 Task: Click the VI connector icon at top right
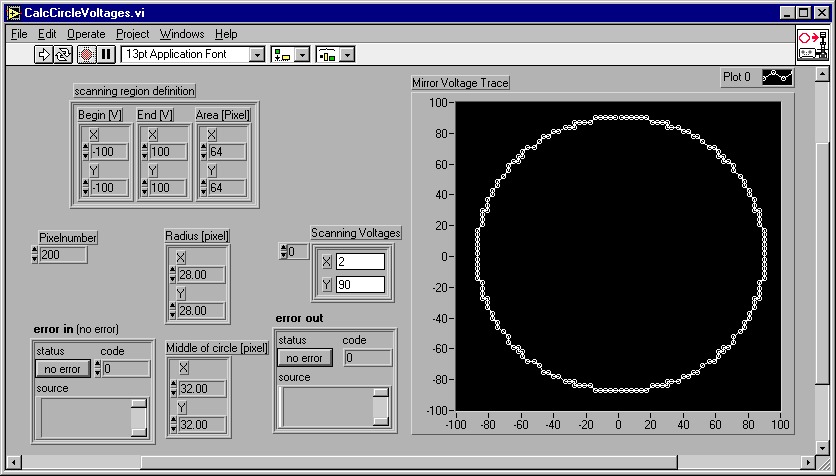pos(812,44)
